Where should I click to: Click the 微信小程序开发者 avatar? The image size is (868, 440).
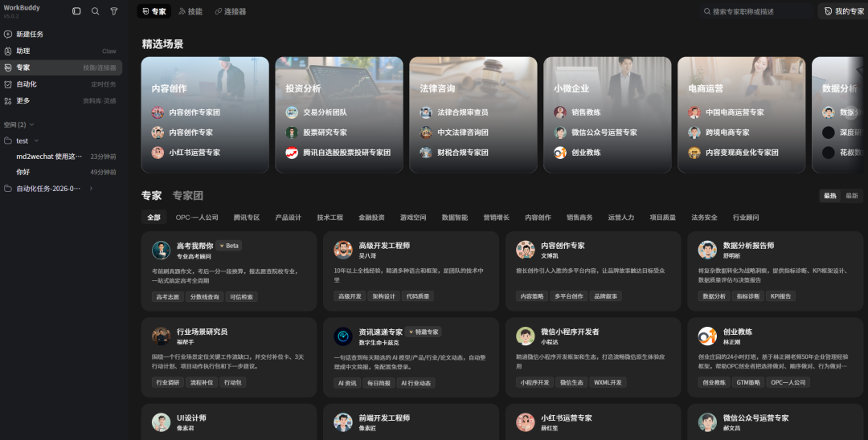(526, 336)
